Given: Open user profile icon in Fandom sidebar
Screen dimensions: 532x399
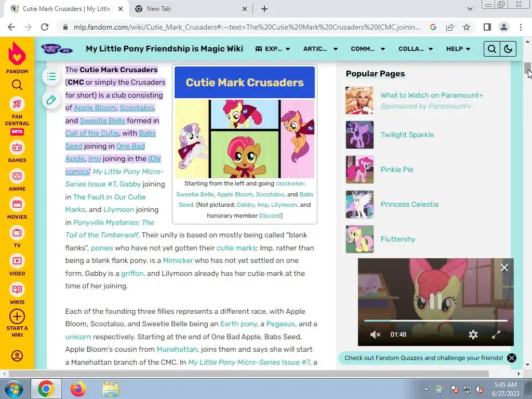Looking at the screenshot, I should [x=17, y=356].
